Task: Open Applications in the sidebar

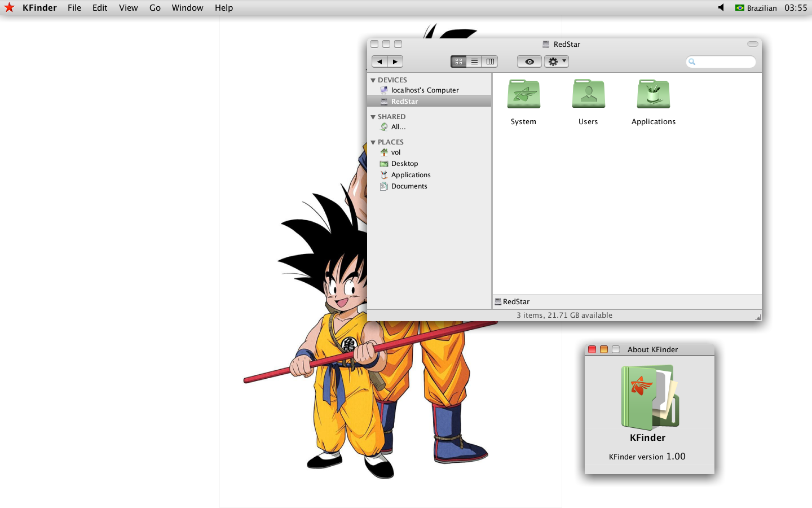Action: (x=429, y=175)
